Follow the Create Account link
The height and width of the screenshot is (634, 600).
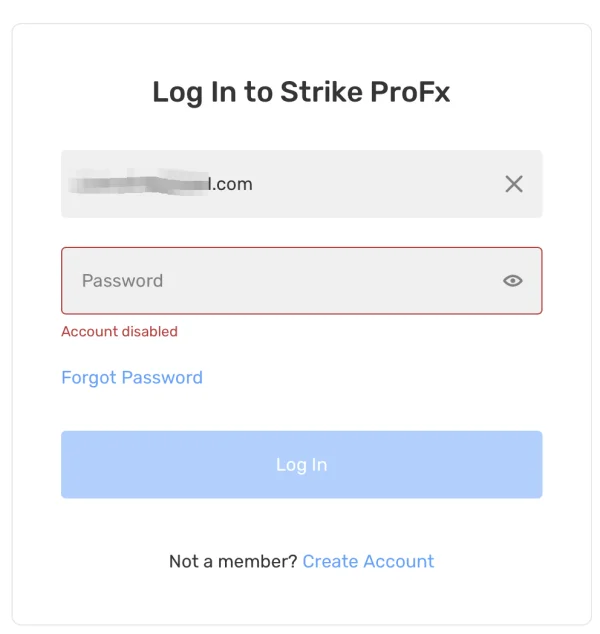click(x=368, y=561)
